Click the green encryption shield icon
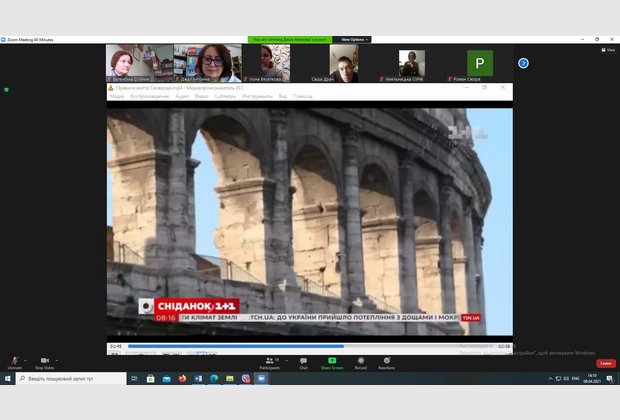Viewport: 620px width, 420px height. (x=6, y=89)
